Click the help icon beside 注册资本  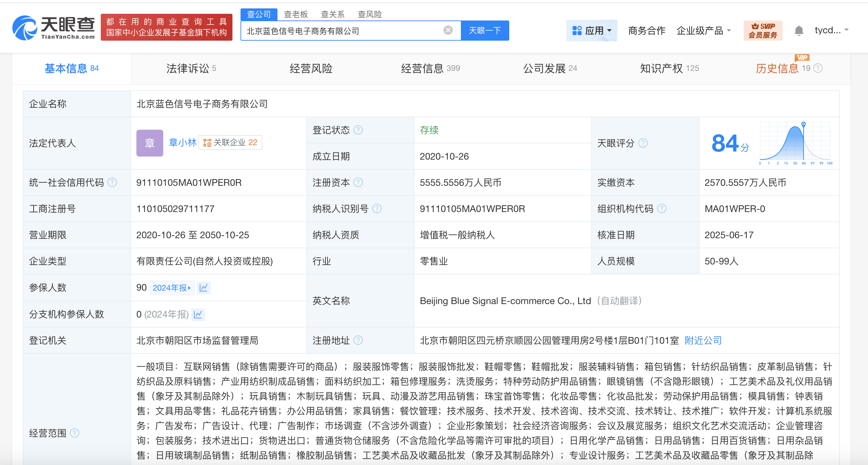click(x=358, y=183)
